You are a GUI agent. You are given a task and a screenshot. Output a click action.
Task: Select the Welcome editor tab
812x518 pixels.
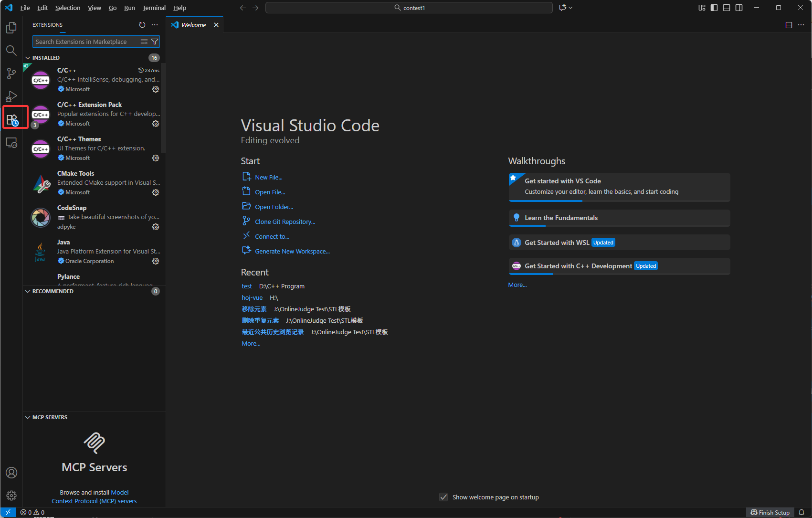[x=193, y=25]
